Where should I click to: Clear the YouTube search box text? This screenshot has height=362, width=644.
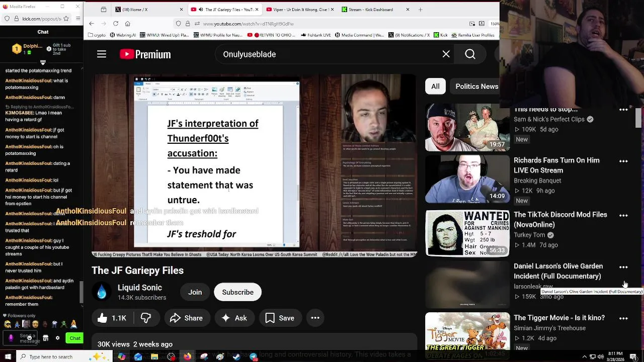tap(446, 54)
